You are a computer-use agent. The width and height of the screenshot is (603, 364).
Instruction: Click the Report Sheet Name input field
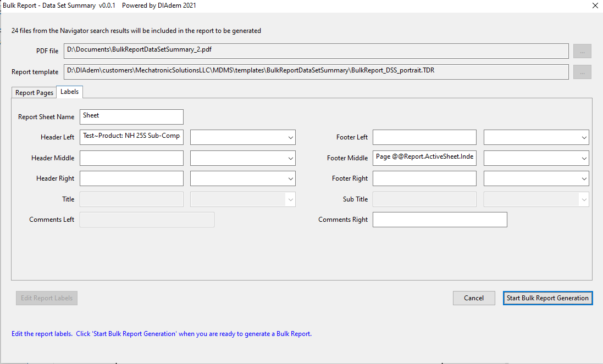click(x=131, y=116)
